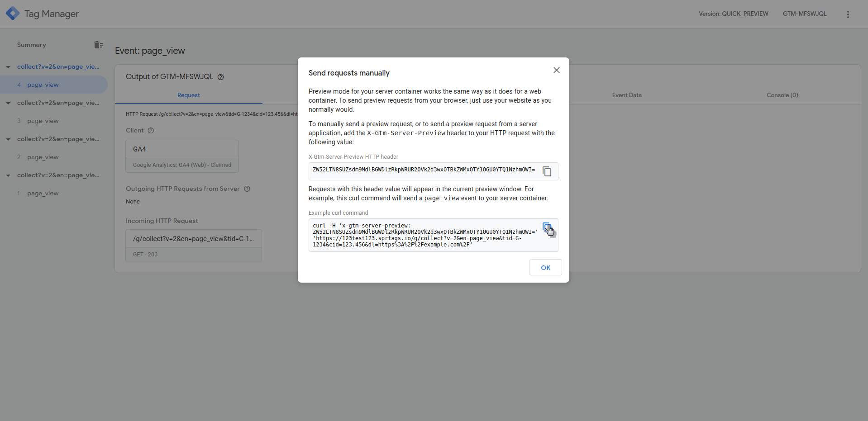Open help for Output of GTM-MFSWJQL
Screen dimensions: 868x421
pyautogui.click(x=220, y=77)
